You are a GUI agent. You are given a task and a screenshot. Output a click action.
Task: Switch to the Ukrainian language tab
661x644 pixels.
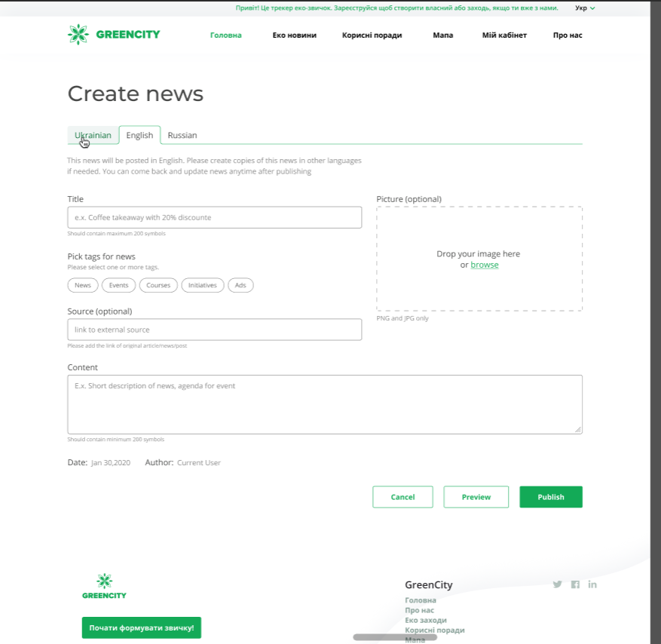pyautogui.click(x=93, y=135)
